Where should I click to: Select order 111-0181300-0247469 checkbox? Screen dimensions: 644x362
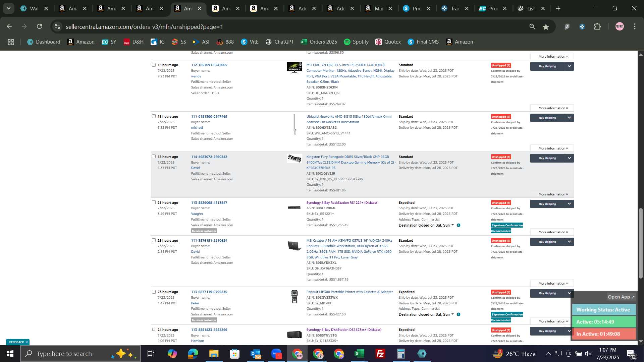coord(154,116)
